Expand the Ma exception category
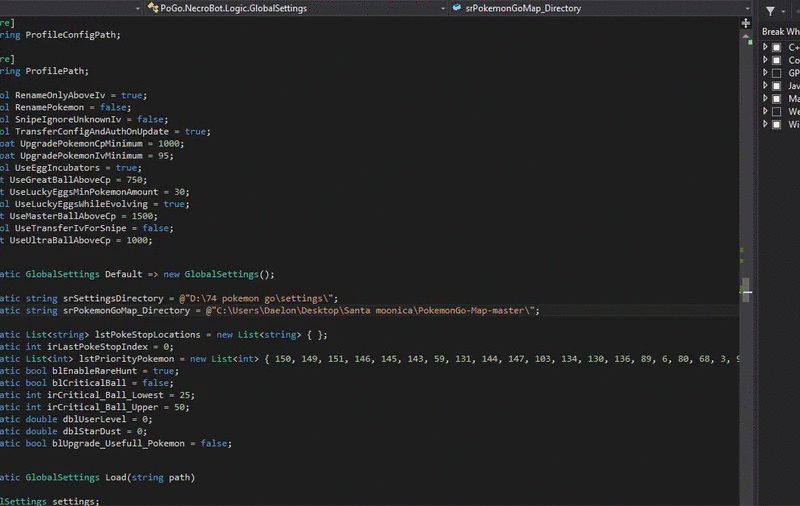 tap(765, 98)
